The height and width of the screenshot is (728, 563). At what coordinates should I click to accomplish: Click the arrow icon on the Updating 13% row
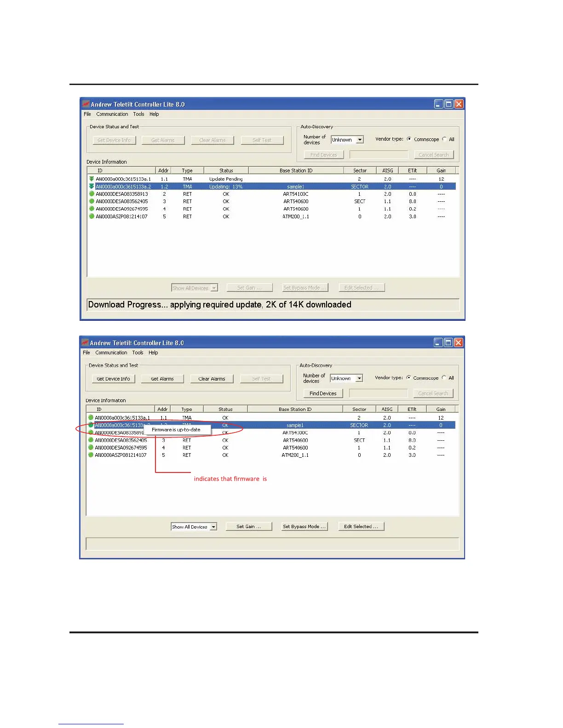tap(92, 187)
